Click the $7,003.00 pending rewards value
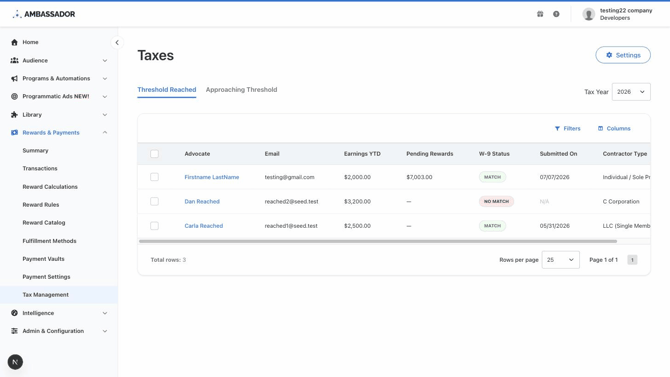 [x=419, y=177]
